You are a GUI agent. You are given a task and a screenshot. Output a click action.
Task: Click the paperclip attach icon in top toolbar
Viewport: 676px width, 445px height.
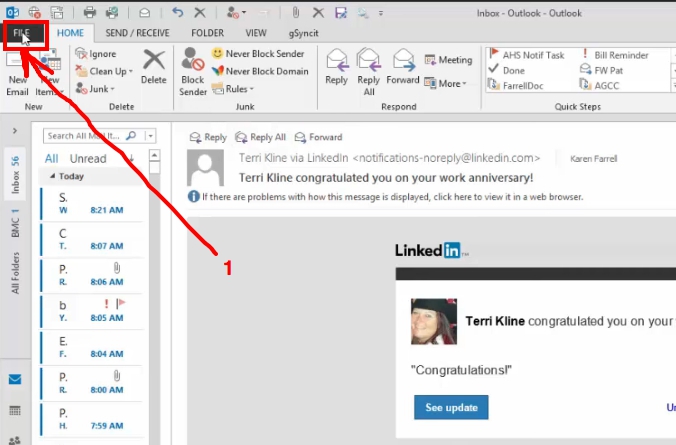coord(296,13)
